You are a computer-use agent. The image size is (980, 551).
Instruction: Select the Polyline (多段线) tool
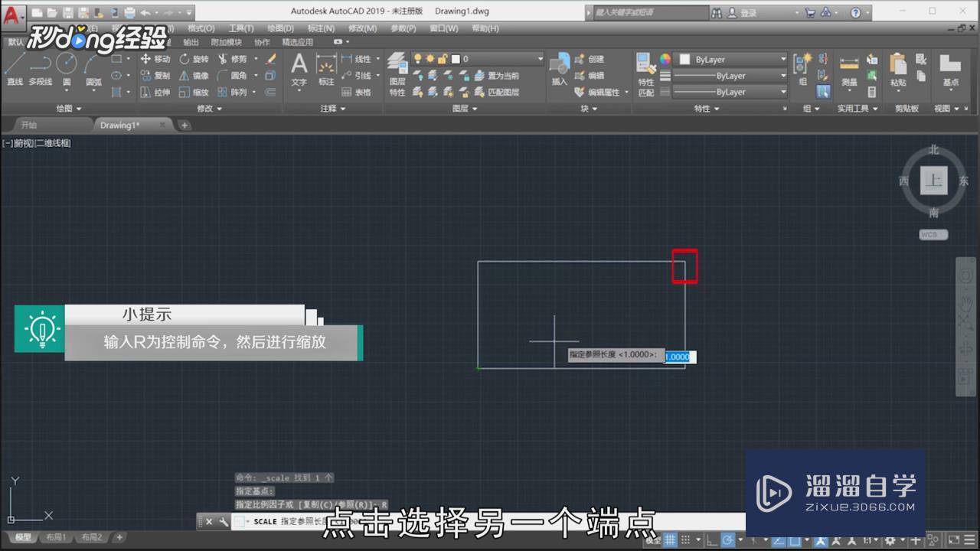(40, 69)
